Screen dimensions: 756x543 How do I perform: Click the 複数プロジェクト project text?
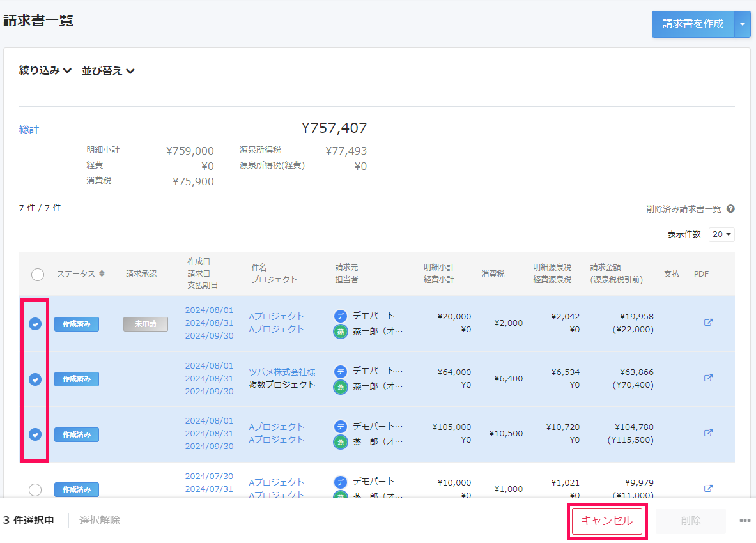(x=282, y=385)
